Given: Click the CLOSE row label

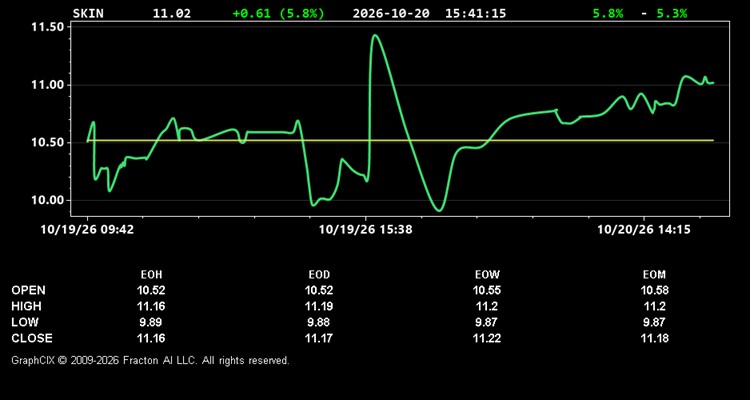Looking at the screenshot, I should pyautogui.click(x=32, y=338).
